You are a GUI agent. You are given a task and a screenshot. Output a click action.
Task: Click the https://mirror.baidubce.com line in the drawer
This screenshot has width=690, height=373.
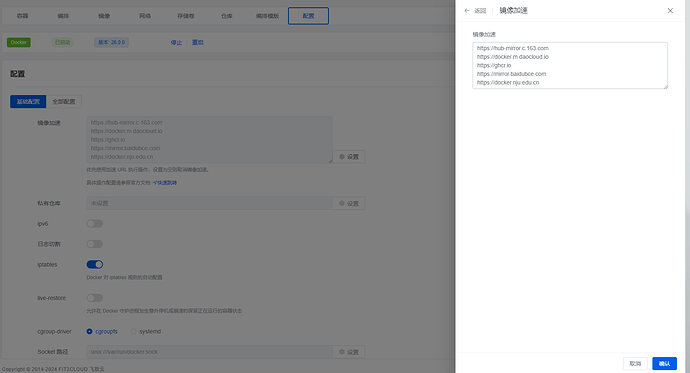(x=511, y=74)
